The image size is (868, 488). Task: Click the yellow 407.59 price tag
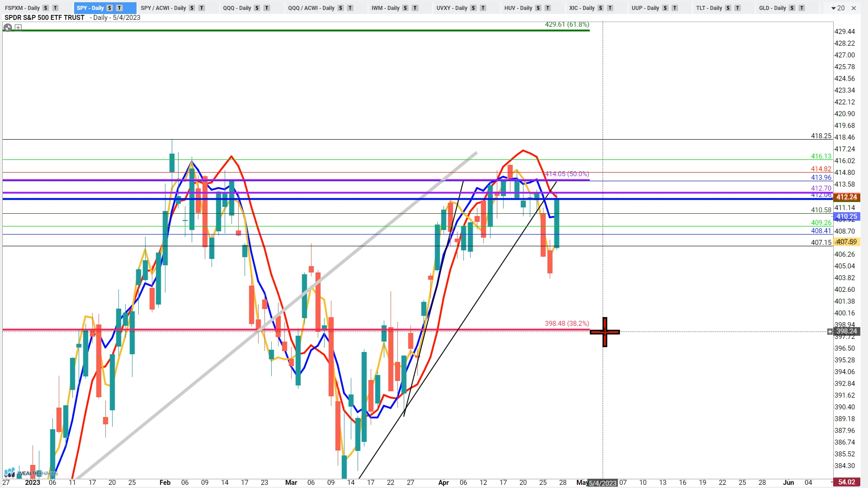[x=847, y=242]
